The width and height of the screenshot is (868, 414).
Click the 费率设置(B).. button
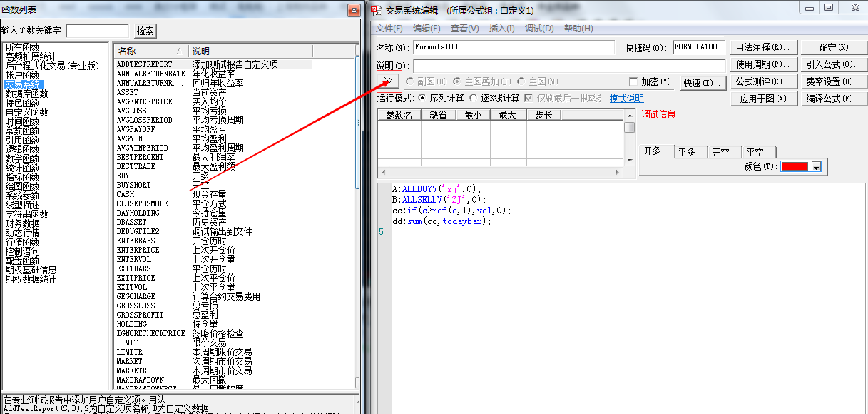[834, 81]
